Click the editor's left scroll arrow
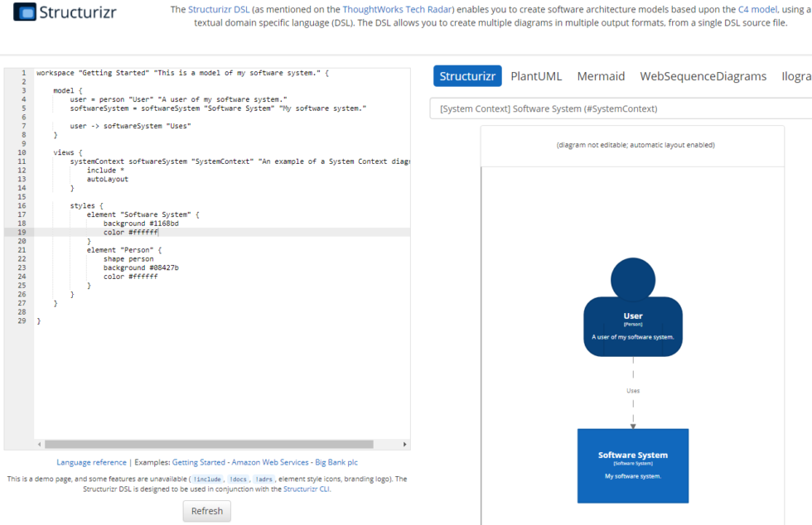Screen dimensions: 812x525 click(x=40, y=444)
